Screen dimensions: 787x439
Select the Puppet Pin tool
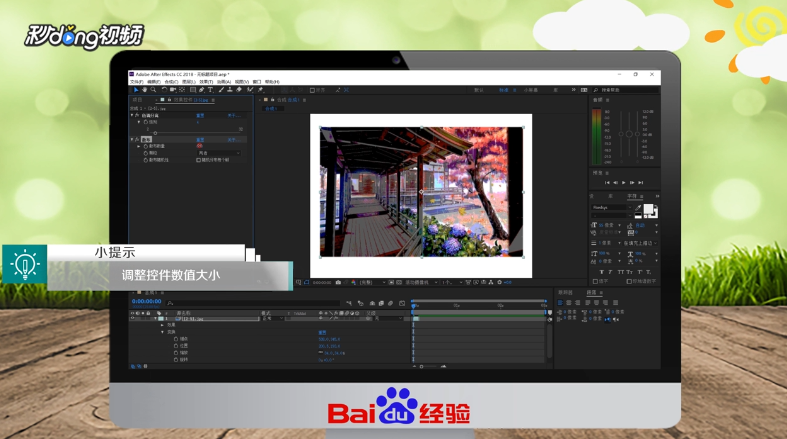click(x=260, y=90)
